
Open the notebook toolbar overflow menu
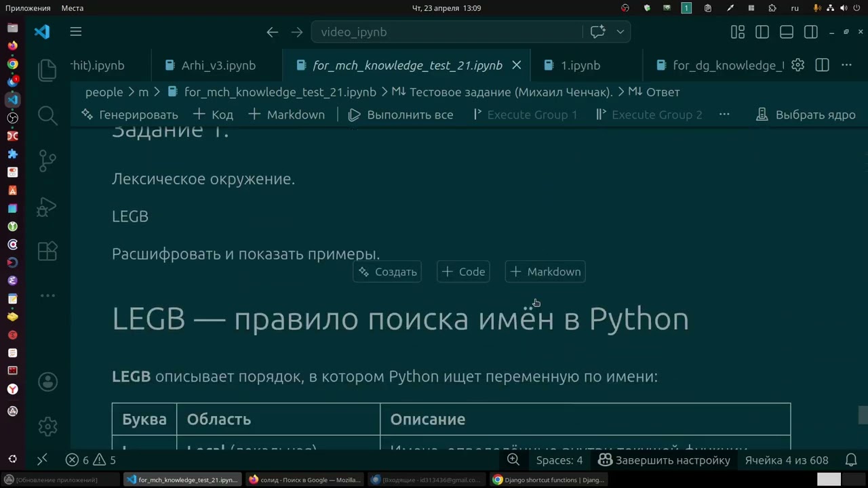[724, 115]
